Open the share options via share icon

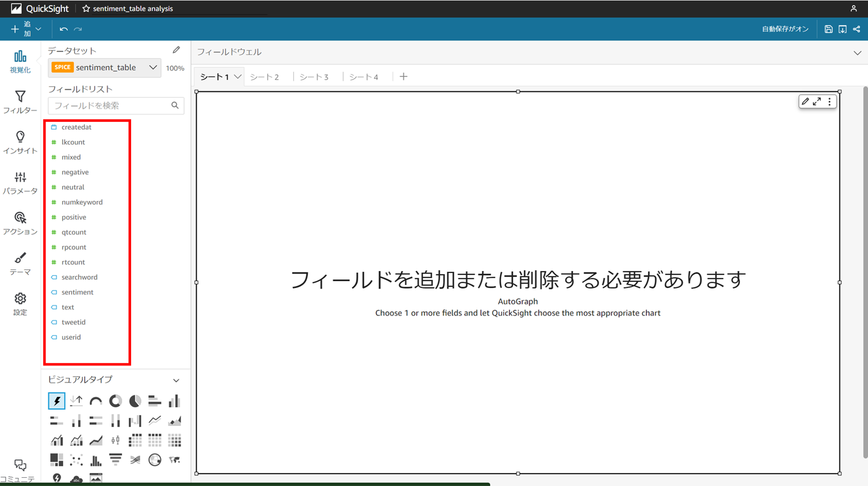(857, 29)
